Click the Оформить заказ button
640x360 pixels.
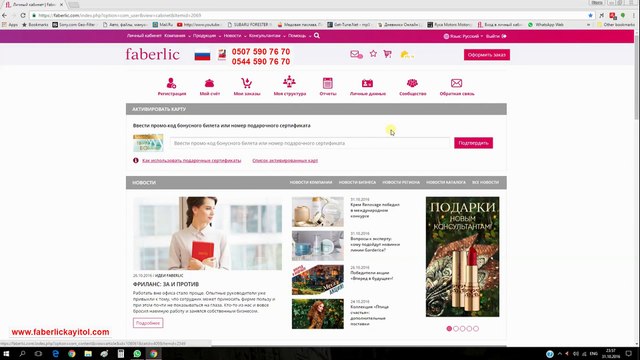point(487,55)
